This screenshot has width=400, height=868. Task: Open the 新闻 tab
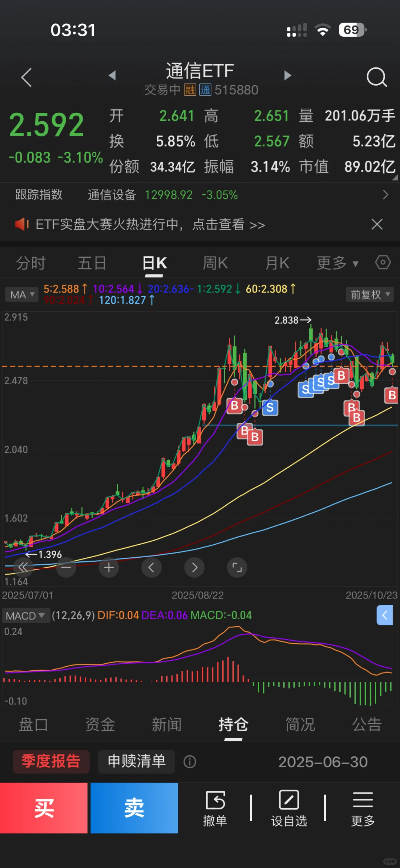[167, 725]
